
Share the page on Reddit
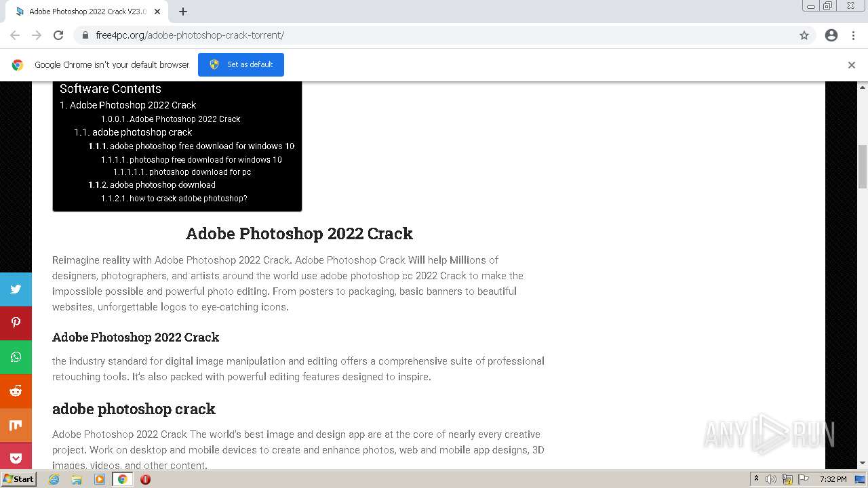pyautogui.click(x=16, y=391)
